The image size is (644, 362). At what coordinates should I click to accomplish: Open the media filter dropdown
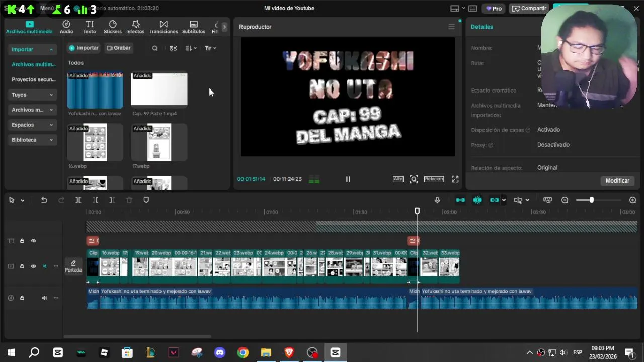point(210,48)
